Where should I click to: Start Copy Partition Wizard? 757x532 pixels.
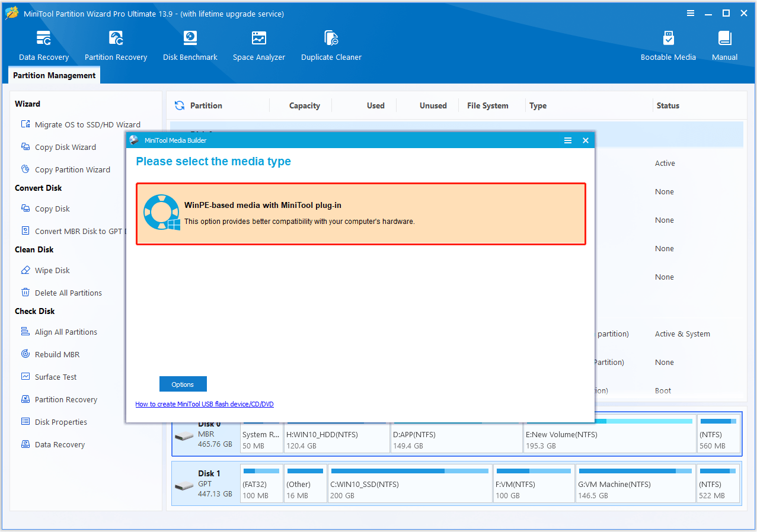(x=65, y=169)
